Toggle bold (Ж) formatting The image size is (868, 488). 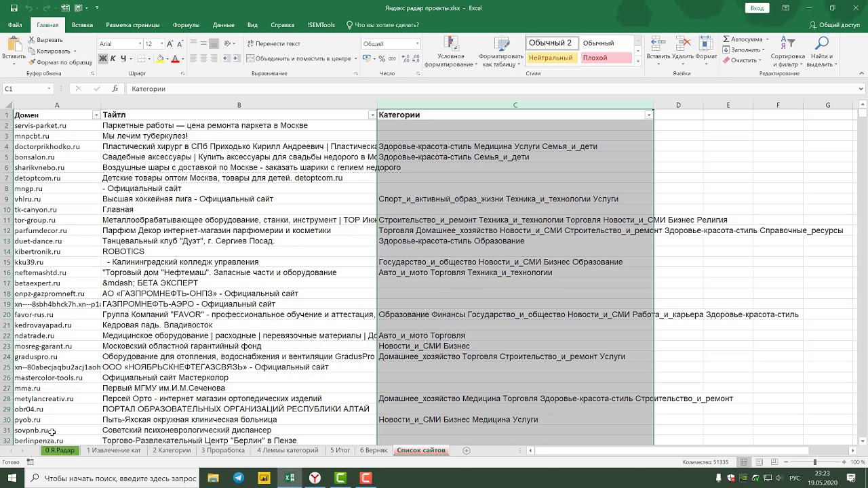pyautogui.click(x=103, y=59)
